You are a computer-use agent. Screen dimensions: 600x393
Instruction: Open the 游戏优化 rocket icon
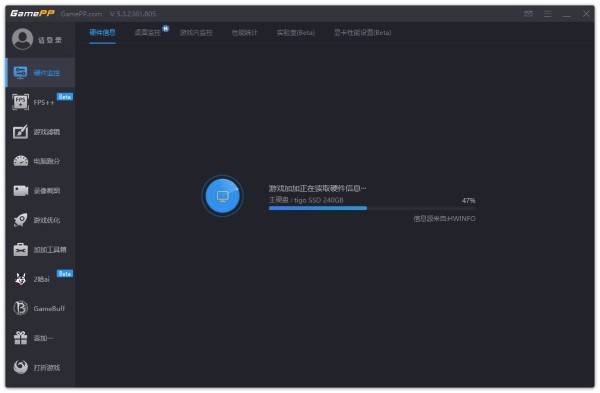coord(20,220)
